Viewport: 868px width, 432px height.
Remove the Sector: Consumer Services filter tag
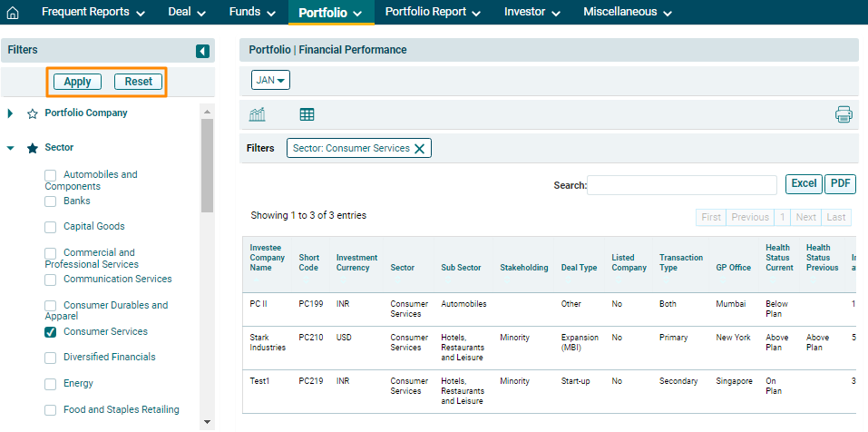419,149
